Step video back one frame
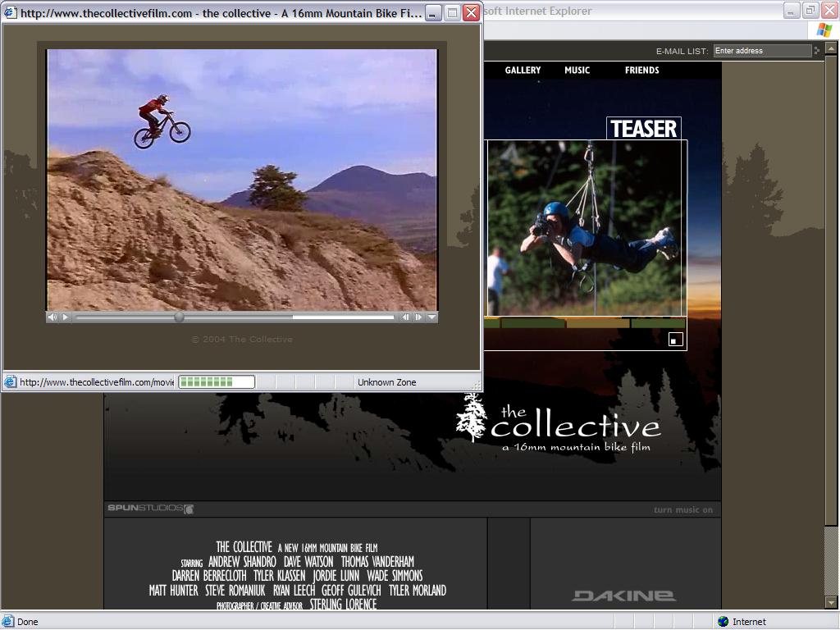 (x=405, y=317)
